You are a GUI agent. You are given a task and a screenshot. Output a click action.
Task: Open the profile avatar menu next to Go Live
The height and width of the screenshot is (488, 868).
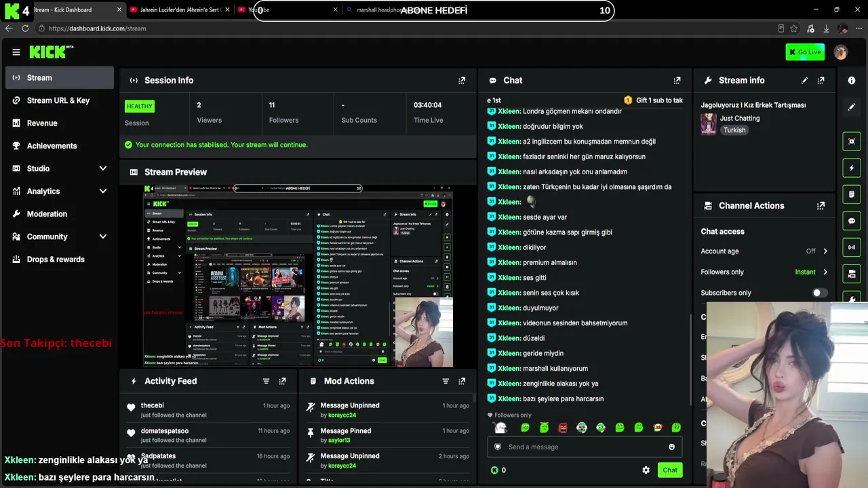pyautogui.click(x=841, y=52)
